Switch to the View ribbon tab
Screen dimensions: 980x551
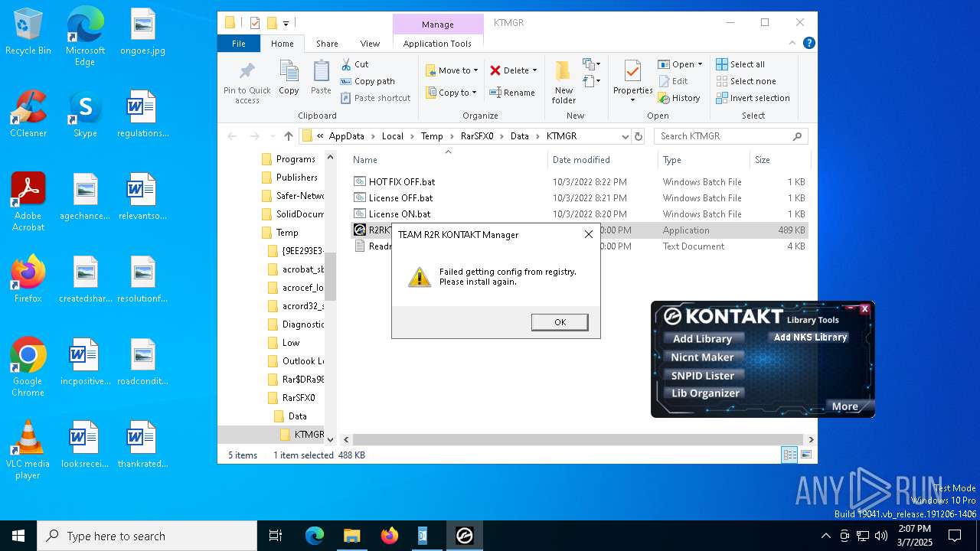pos(370,44)
